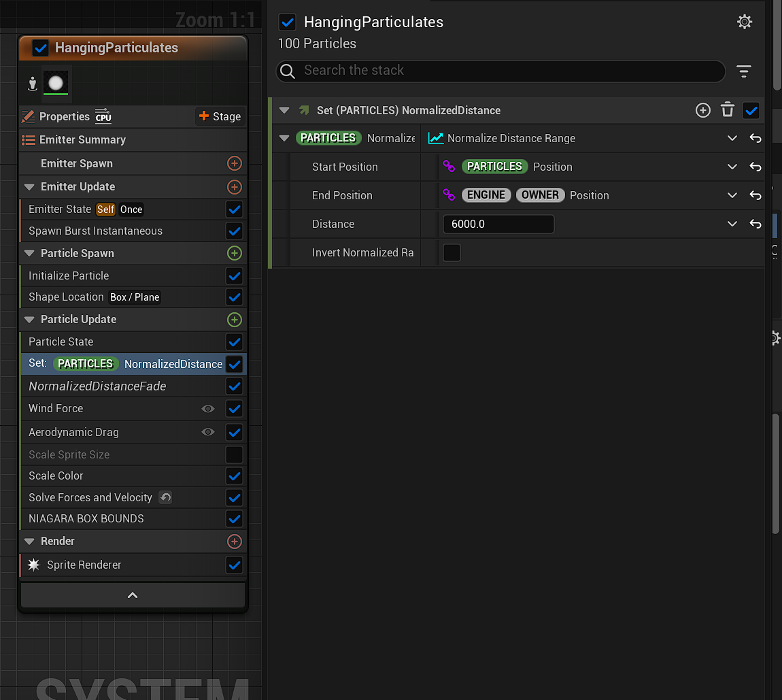Reset the Distance value to default
Screen dimensions: 782x700
click(x=755, y=224)
